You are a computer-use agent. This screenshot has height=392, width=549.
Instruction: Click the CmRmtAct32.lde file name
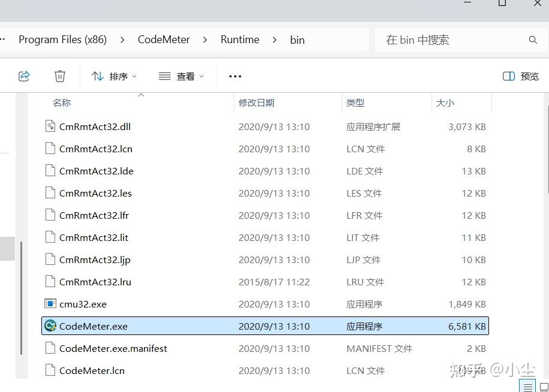(x=96, y=171)
